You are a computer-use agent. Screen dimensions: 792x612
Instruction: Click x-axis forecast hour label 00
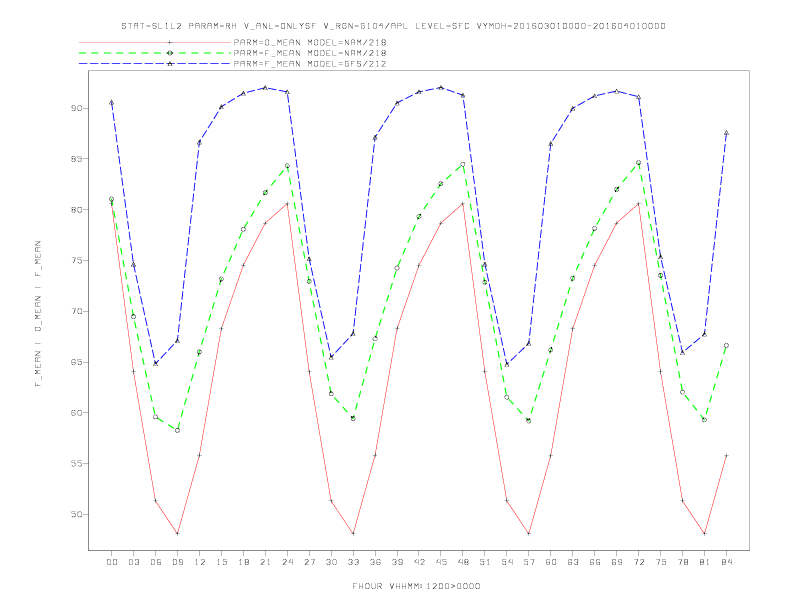112,562
